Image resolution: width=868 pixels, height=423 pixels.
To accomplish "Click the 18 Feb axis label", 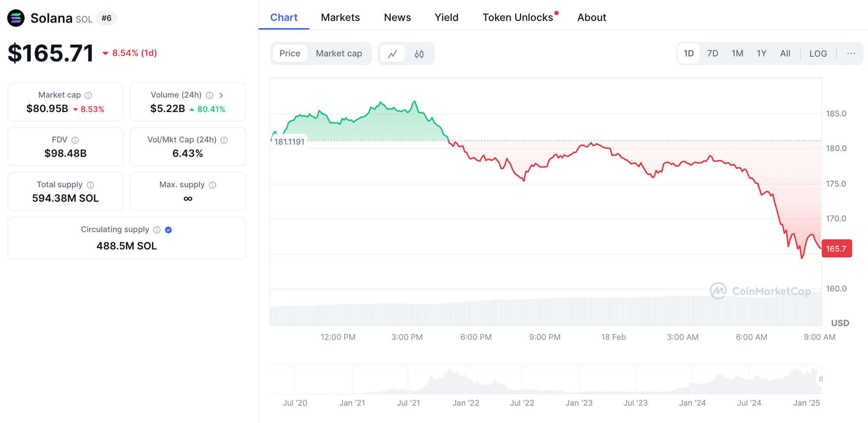I will pos(614,337).
